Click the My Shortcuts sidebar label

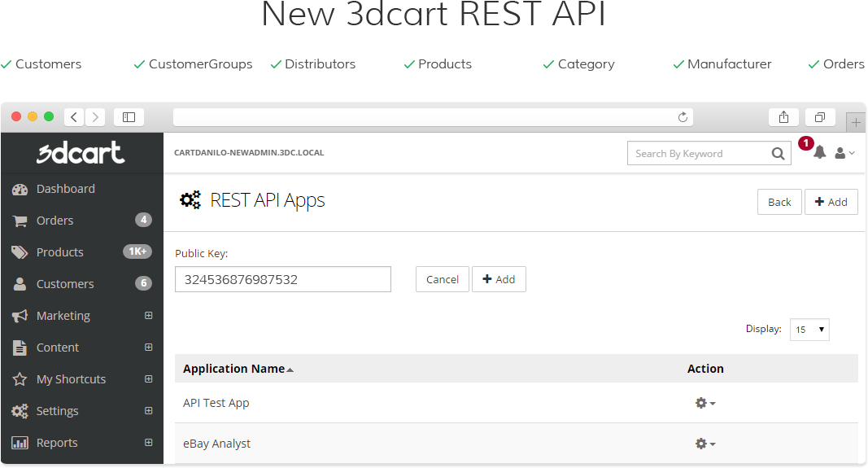click(x=71, y=379)
